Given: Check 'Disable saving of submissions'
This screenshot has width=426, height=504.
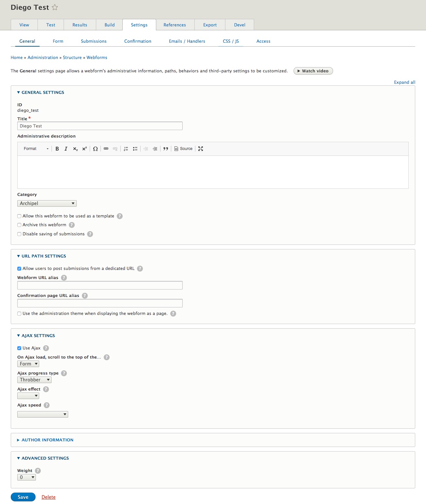Looking at the screenshot, I should (19, 234).
